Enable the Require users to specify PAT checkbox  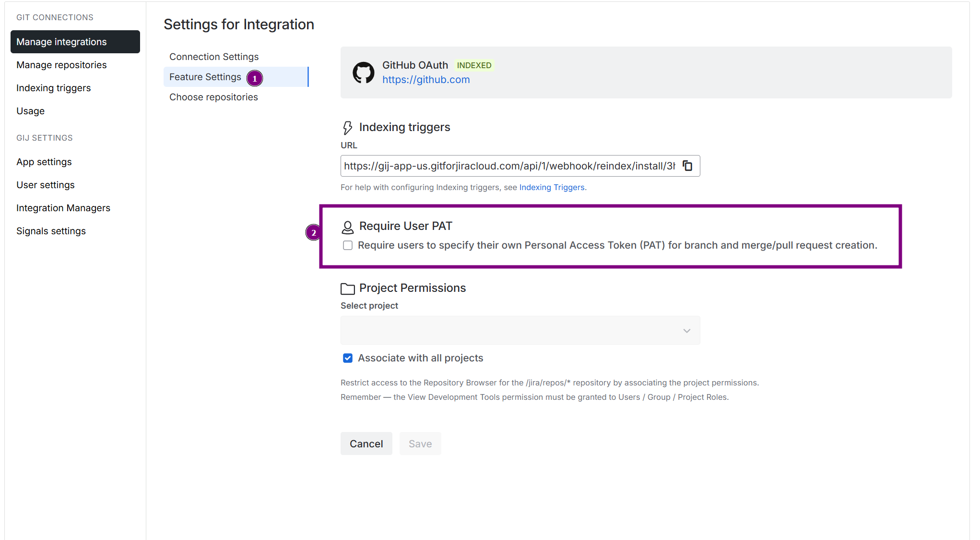coord(348,245)
